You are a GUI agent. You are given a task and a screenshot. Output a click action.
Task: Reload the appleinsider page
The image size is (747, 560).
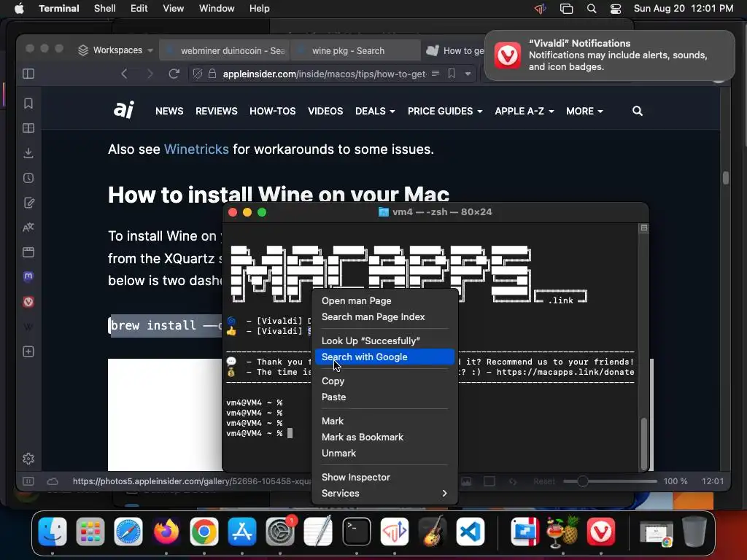pos(174,74)
